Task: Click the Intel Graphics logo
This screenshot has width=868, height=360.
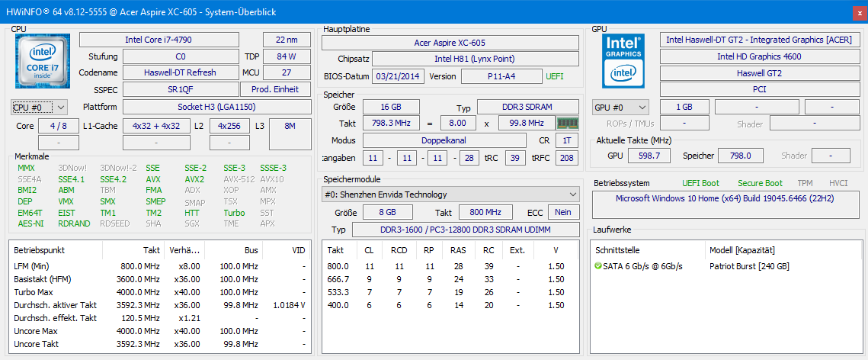Action: pos(623,59)
